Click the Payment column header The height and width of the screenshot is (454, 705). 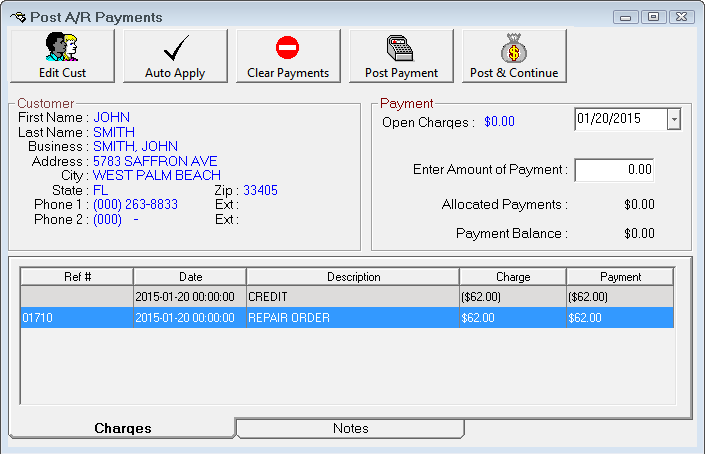[x=620, y=277]
